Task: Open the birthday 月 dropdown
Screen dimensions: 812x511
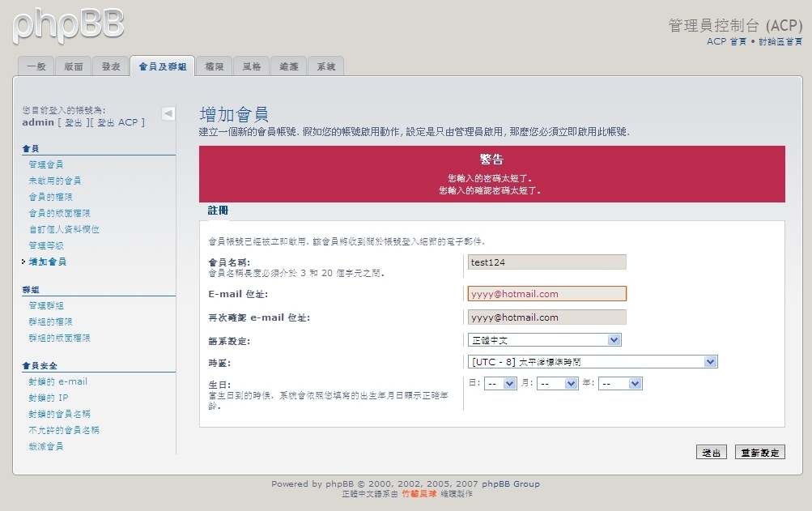Action: click(557, 384)
